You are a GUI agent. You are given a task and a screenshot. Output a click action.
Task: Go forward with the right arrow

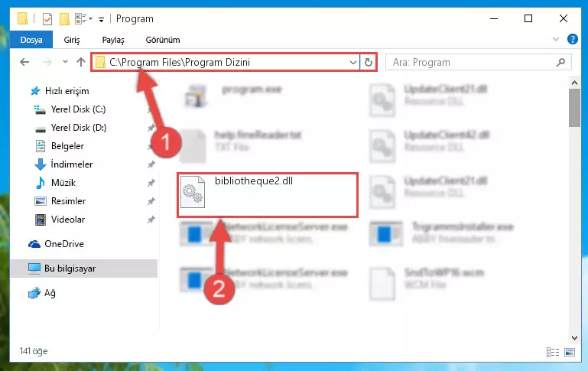47,62
